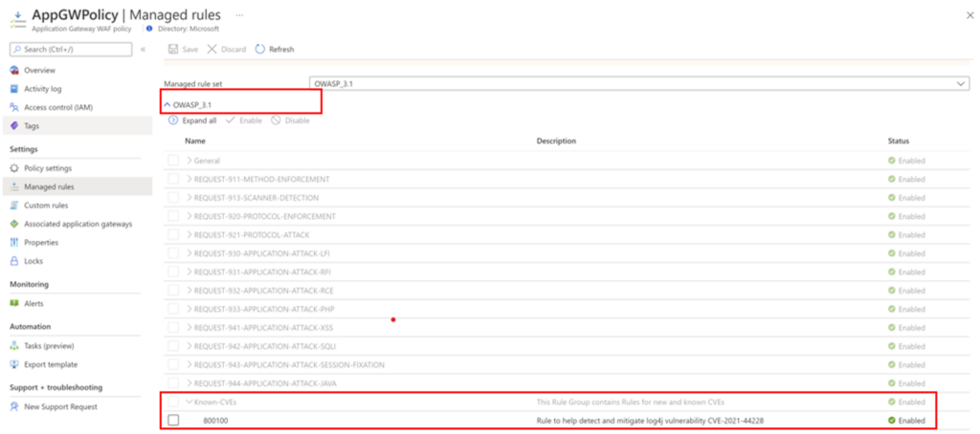Check the REQUEST-930-APPLICATION-ATTACK-LFI checkbox
This screenshot has height=434, width=980.
tap(173, 253)
